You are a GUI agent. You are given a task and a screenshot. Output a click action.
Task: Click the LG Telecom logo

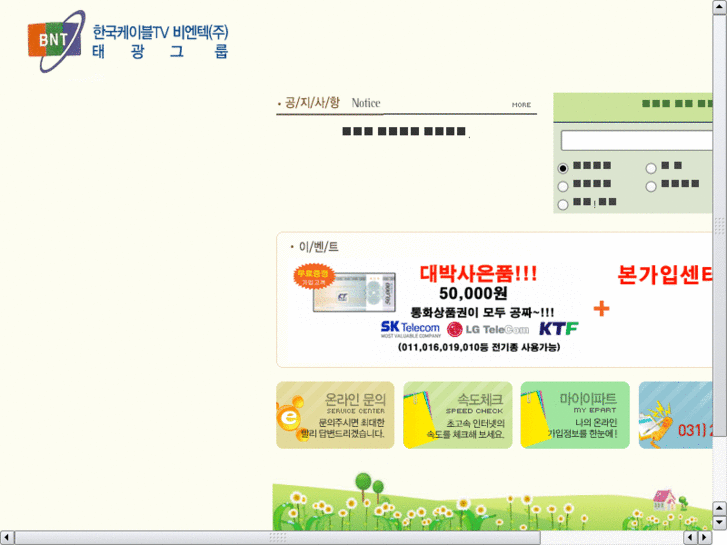coord(488,329)
